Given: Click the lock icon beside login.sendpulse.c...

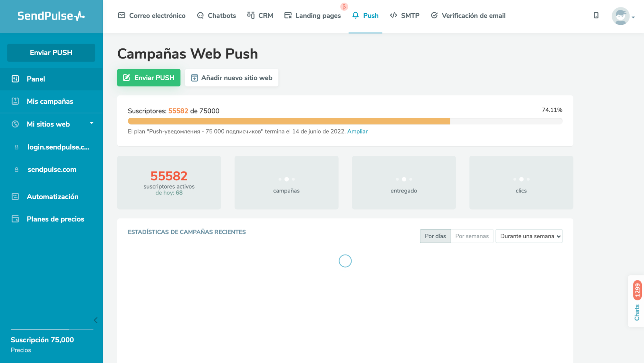Looking at the screenshot, I should pos(16,147).
